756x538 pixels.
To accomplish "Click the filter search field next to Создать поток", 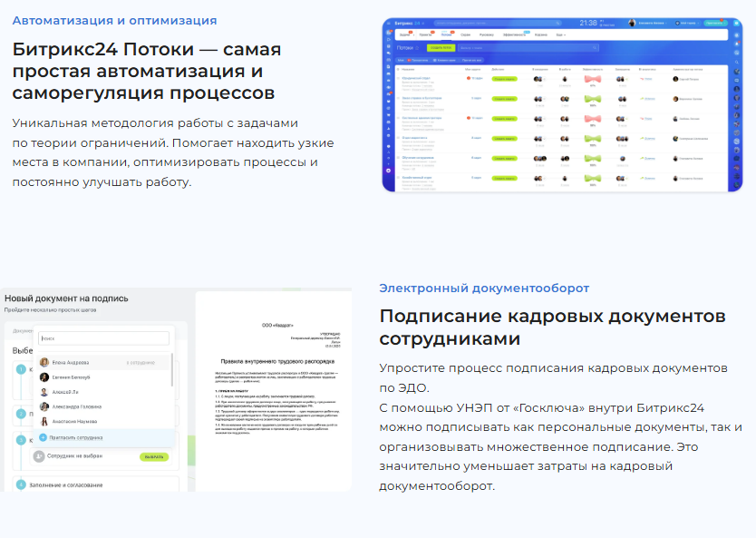I will 528,48.
